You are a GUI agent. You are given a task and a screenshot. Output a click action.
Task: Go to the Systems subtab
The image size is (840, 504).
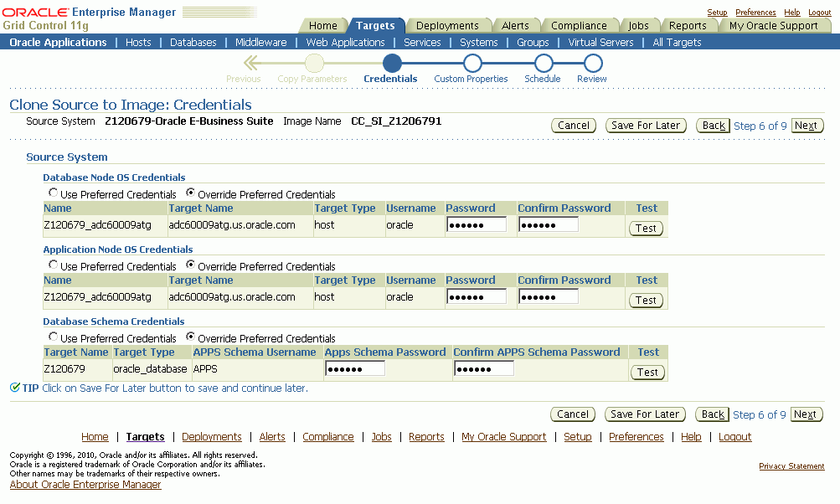[x=479, y=43]
